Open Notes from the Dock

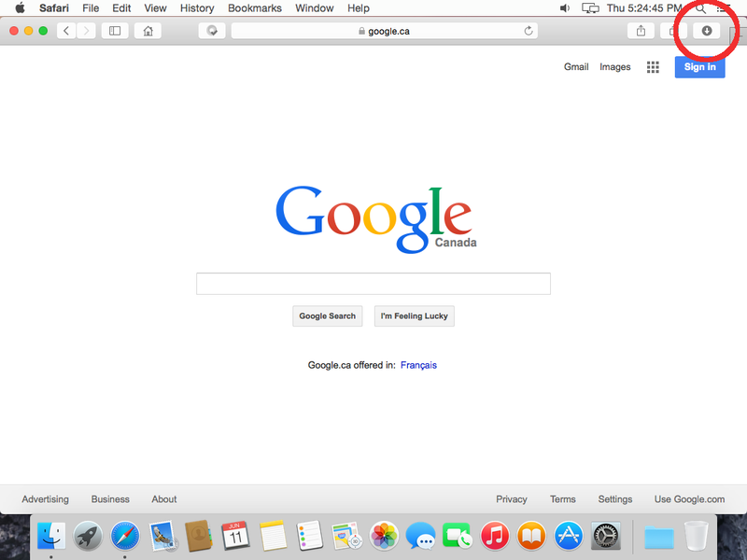[273, 535]
